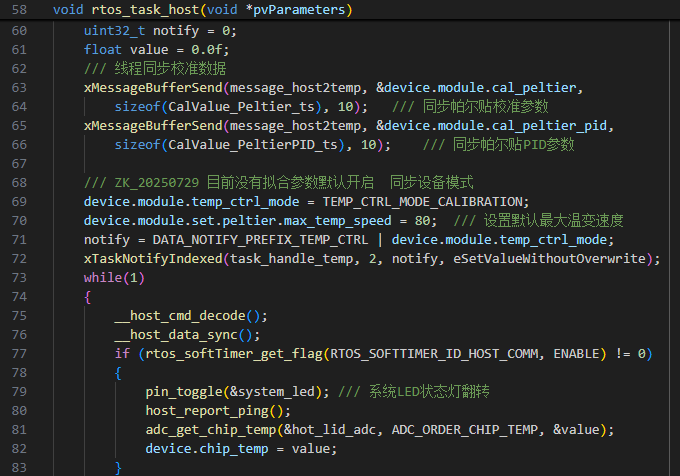The width and height of the screenshot is (680, 476).
Task: Click the if keyword on line 77
Action: point(122,354)
